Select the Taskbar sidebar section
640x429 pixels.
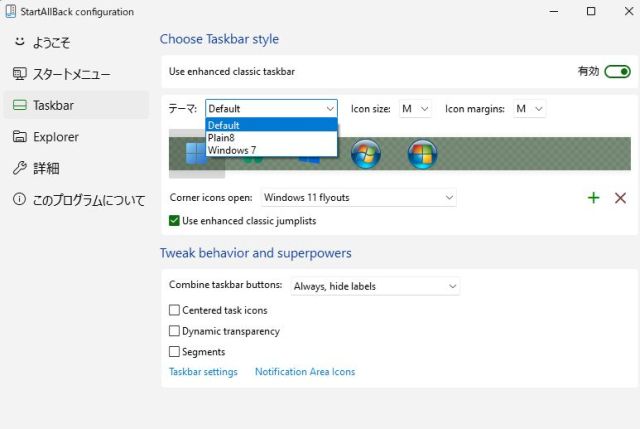tap(76, 105)
